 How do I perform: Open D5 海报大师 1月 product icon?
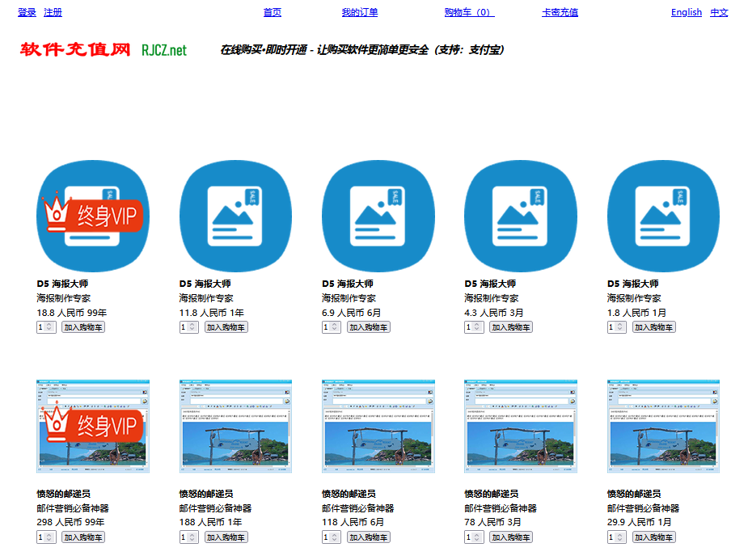tap(663, 216)
